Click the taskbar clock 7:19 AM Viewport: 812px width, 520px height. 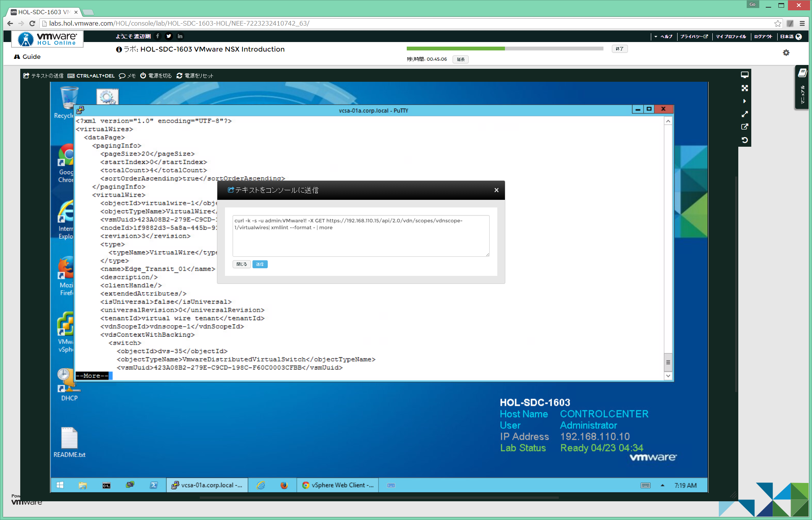point(686,485)
